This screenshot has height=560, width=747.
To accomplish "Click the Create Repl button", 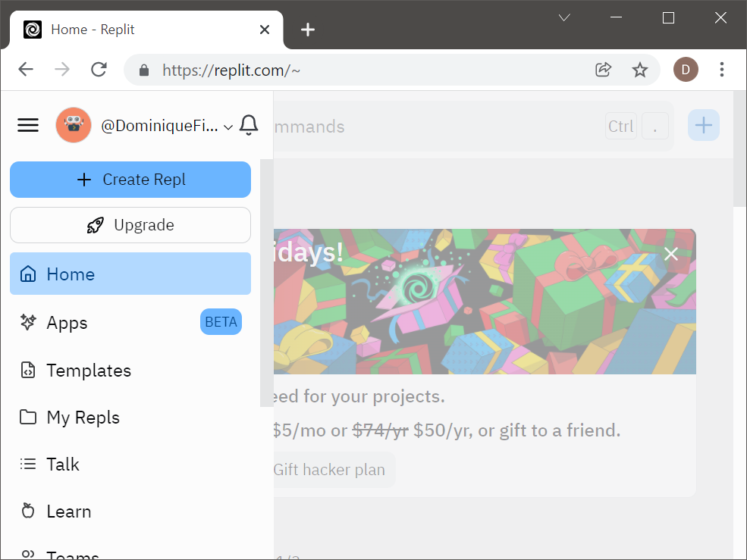I will 130,180.
